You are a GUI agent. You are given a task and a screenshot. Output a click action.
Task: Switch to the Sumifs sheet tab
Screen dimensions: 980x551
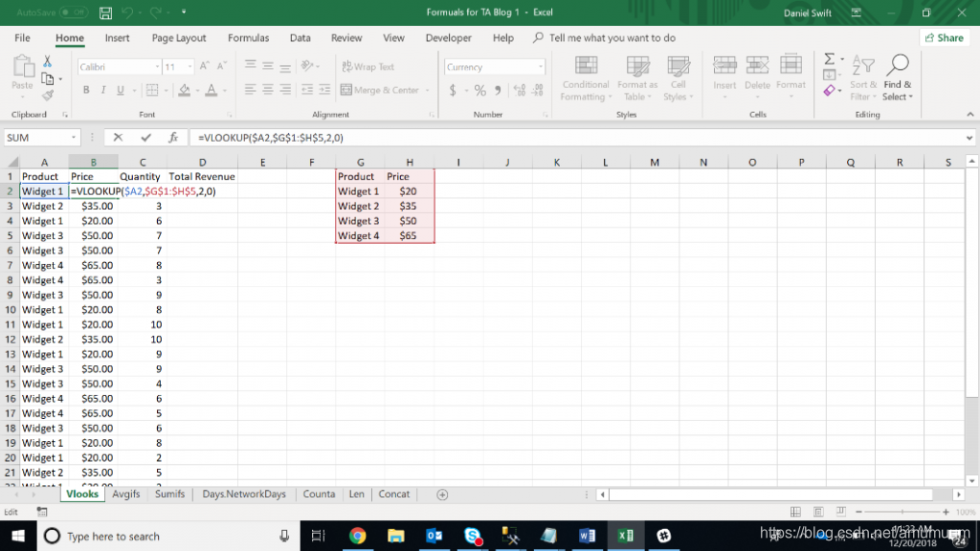(169, 495)
